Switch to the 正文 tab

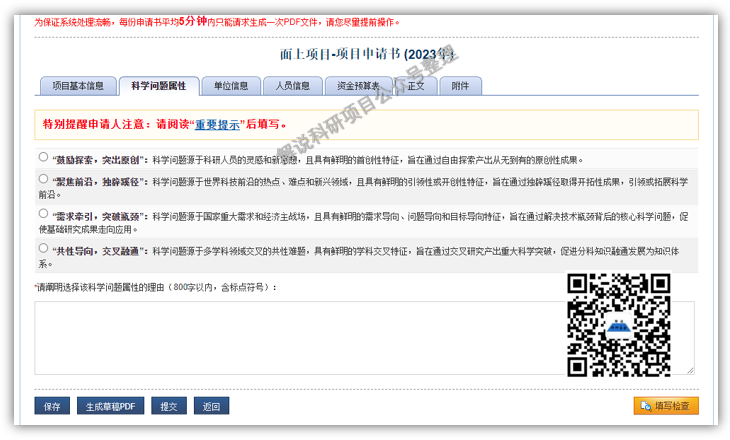click(416, 86)
